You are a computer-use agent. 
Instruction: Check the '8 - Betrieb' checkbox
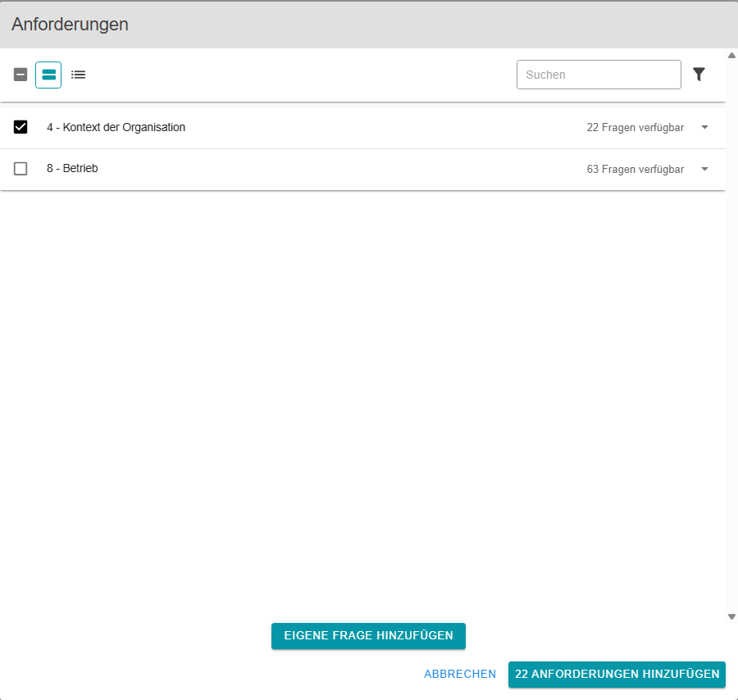[20, 169]
